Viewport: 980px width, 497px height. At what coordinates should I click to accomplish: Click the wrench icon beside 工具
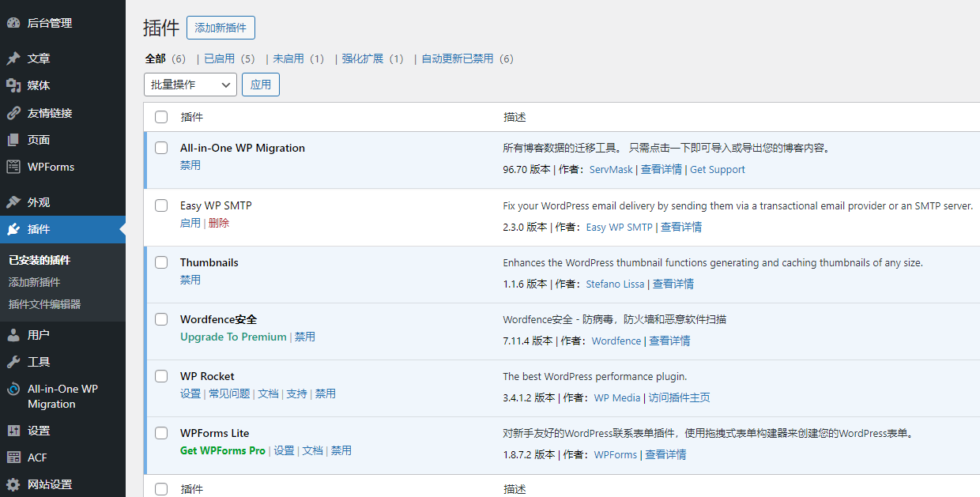pos(13,362)
